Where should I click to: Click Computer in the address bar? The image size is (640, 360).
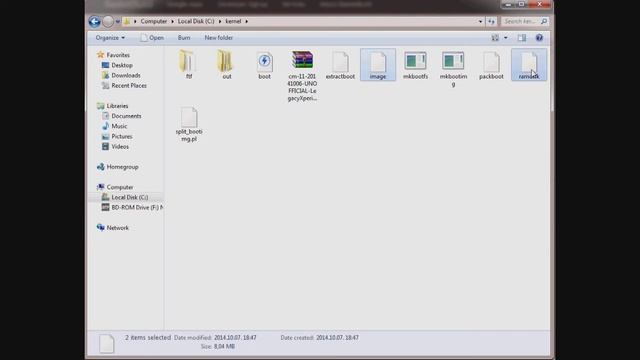pos(153,21)
